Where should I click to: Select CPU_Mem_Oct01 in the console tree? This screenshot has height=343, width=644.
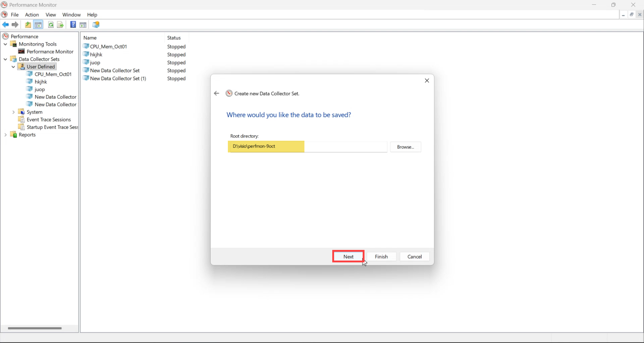click(x=53, y=74)
